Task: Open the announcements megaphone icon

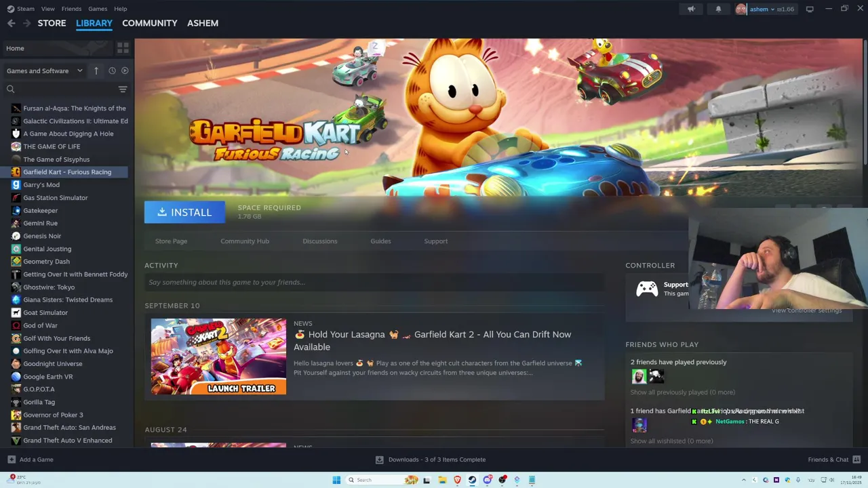Action: [691, 9]
